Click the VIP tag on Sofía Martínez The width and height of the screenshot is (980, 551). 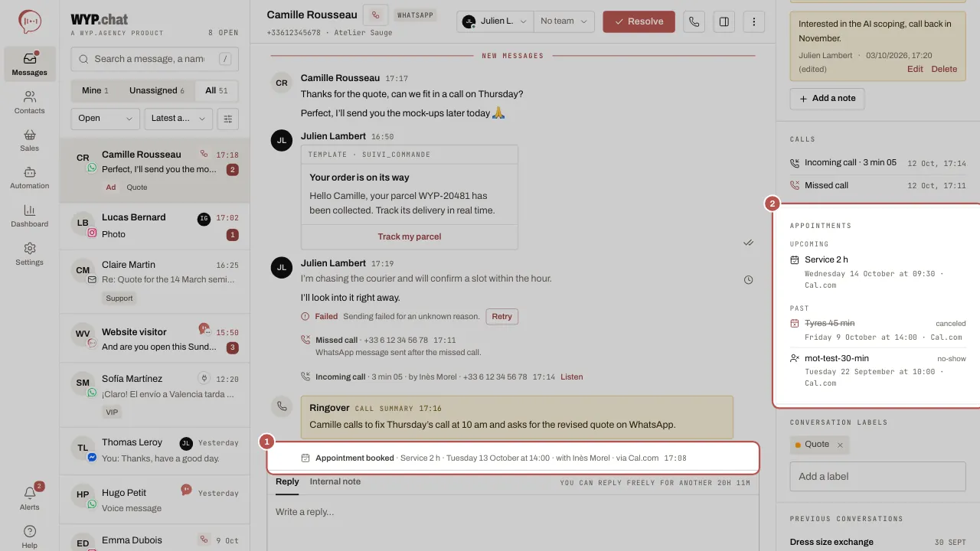[x=113, y=412]
